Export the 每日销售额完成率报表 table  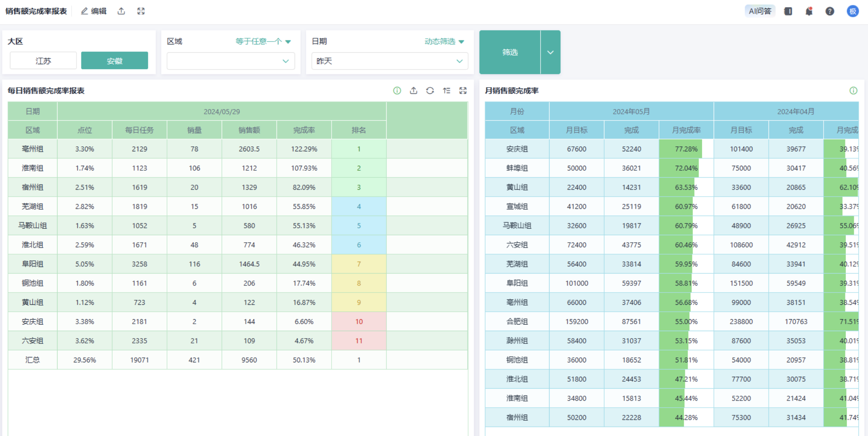tap(413, 90)
